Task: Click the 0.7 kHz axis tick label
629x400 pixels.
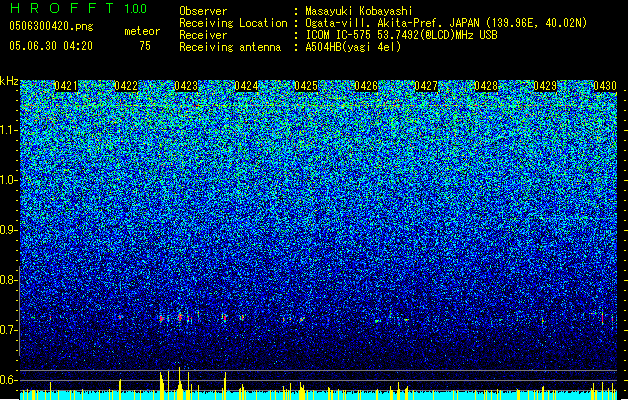Action: coord(8,330)
